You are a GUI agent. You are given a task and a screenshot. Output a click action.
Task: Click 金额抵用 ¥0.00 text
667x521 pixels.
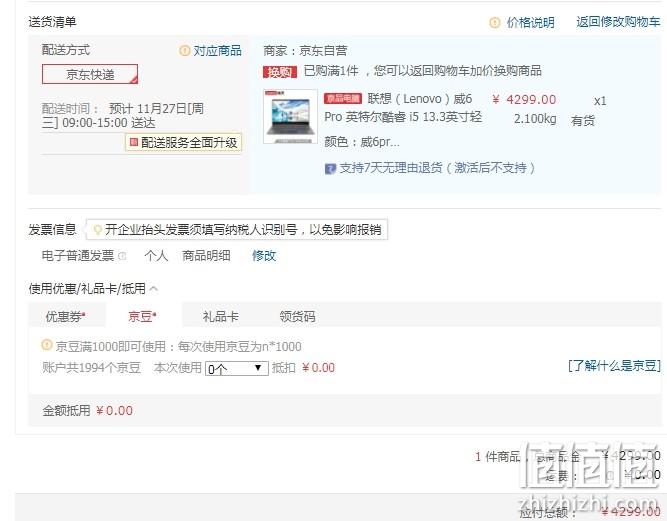coord(88,410)
